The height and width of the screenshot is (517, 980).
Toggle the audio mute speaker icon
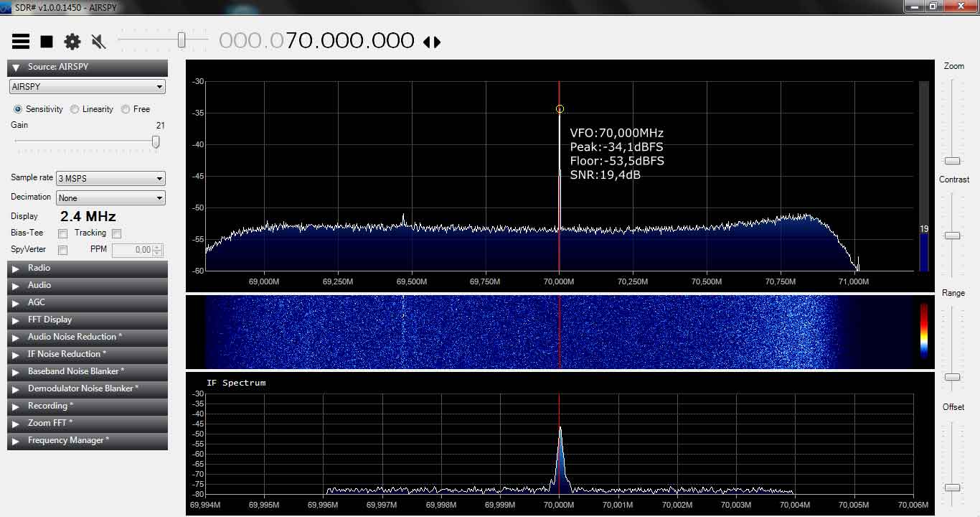99,42
